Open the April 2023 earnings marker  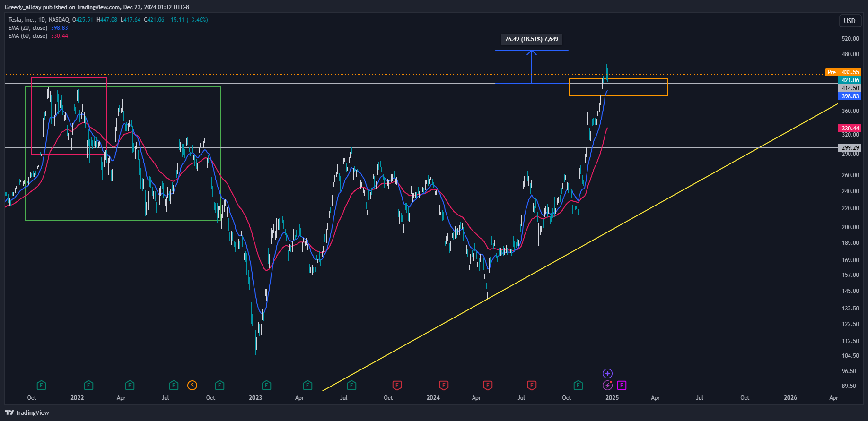pyautogui.click(x=307, y=386)
